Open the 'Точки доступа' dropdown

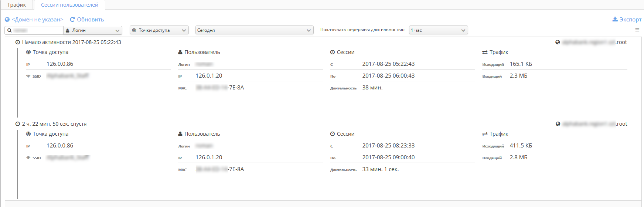coord(159,30)
